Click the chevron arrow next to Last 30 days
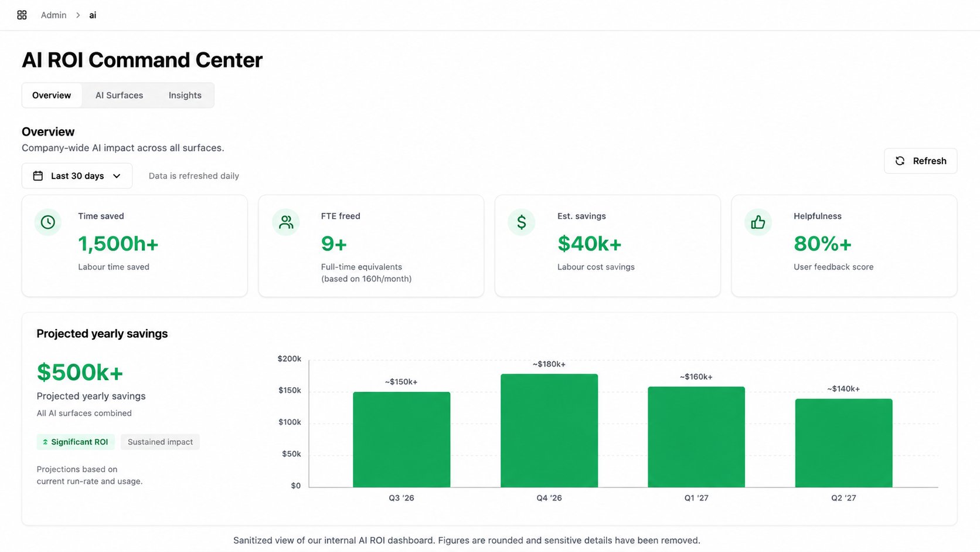Screen dimensions: 980x552 point(117,176)
